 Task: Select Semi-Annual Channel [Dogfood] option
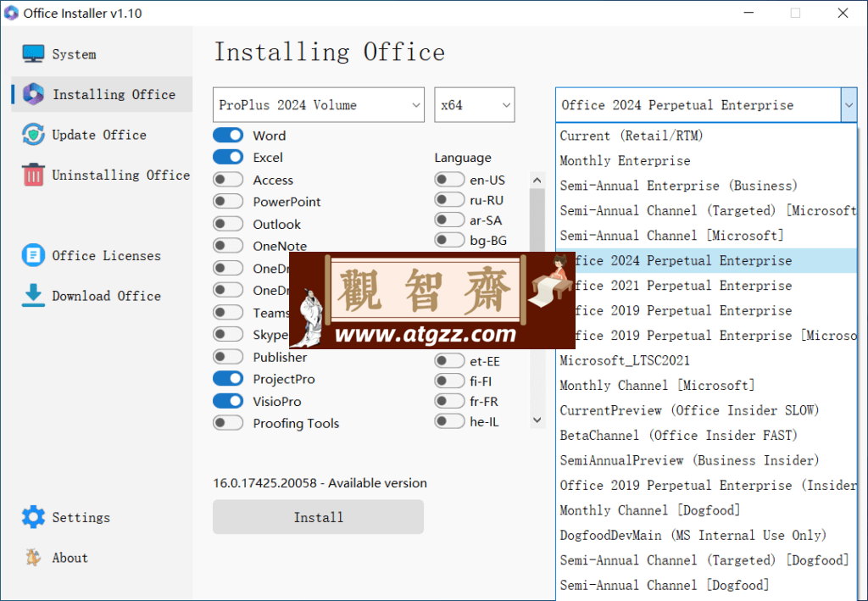[x=706, y=585]
